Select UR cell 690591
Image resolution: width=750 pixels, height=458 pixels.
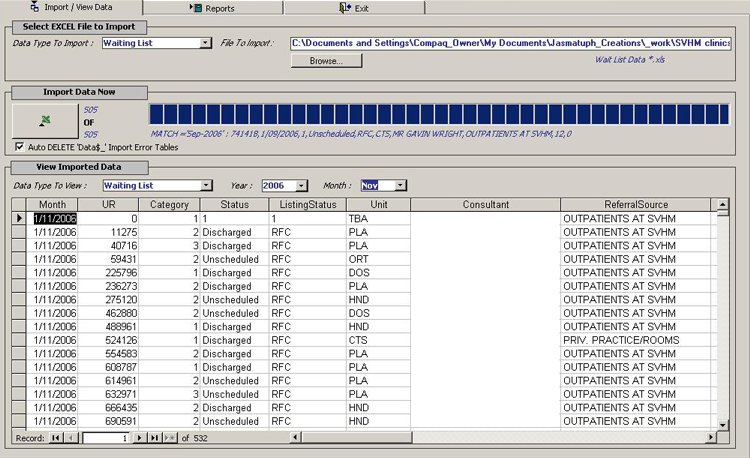[x=108, y=421]
